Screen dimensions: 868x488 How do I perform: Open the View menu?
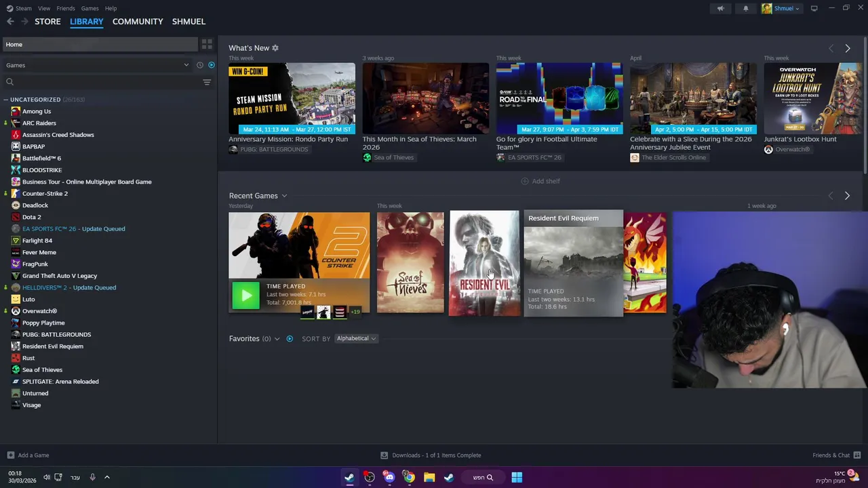pyautogui.click(x=44, y=8)
